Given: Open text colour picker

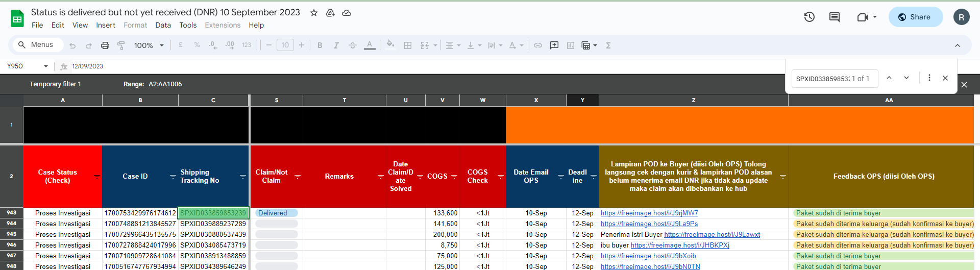Looking at the screenshot, I should (370, 45).
